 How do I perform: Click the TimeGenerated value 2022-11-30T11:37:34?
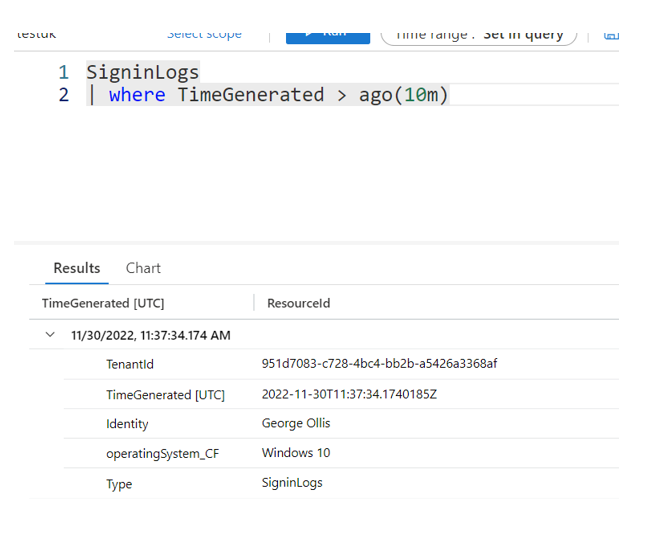(x=349, y=394)
